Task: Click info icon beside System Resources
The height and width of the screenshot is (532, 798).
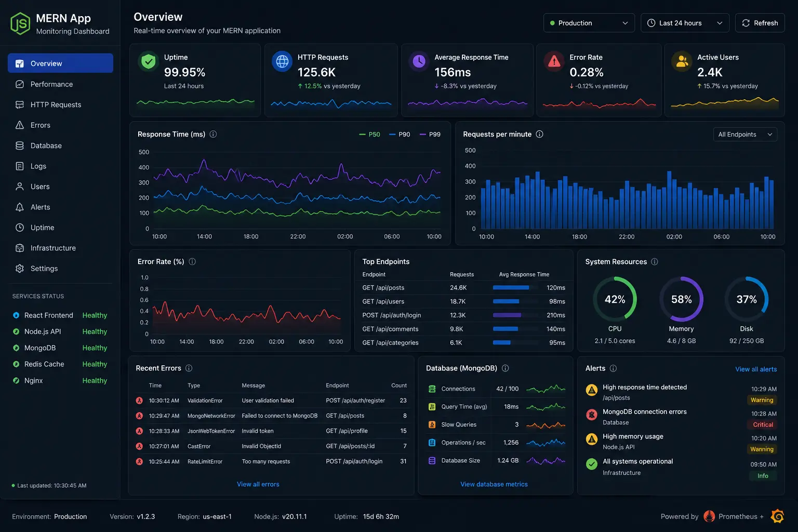Action: coord(655,261)
